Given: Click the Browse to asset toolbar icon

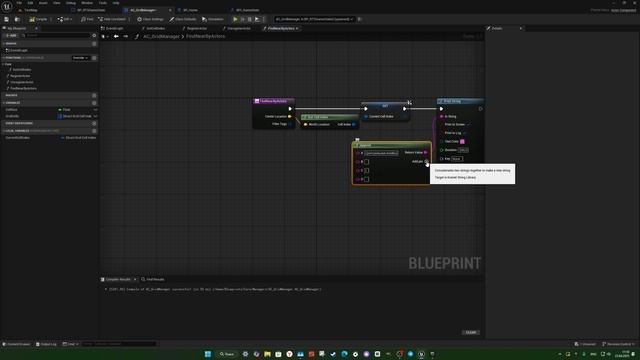Looking at the screenshot, I should pyautogui.click(x=17, y=19).
